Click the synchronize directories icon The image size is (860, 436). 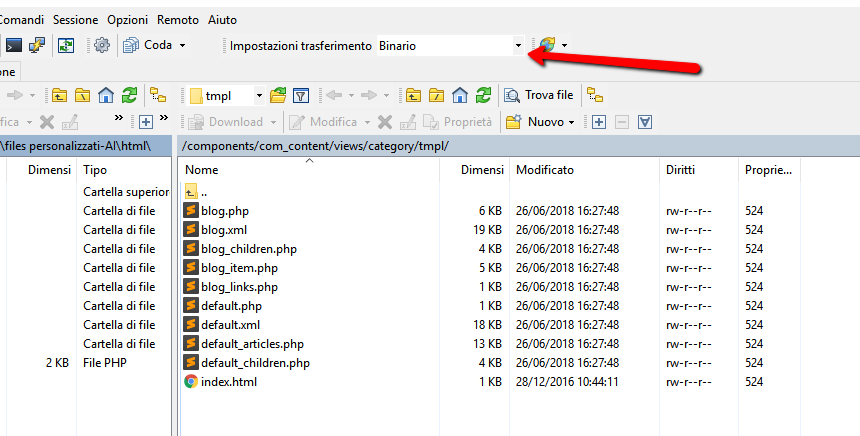66,45
